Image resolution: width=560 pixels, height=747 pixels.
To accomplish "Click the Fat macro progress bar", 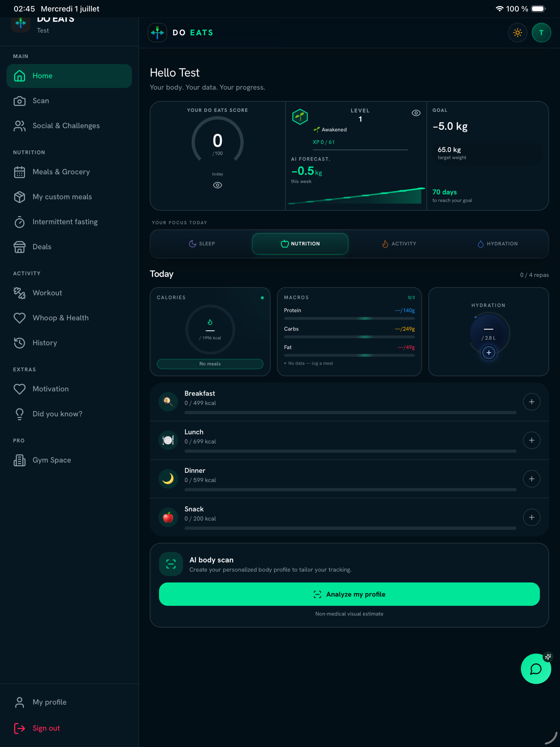I will point(349,355).
